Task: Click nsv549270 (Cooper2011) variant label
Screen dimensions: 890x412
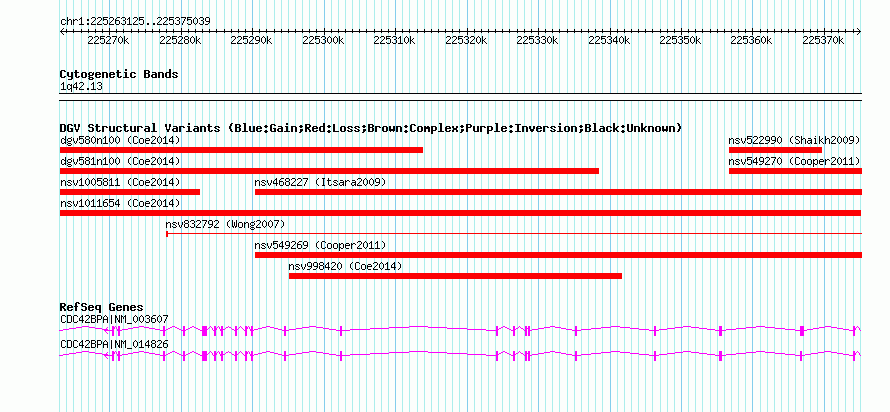Action: (795, 161)
